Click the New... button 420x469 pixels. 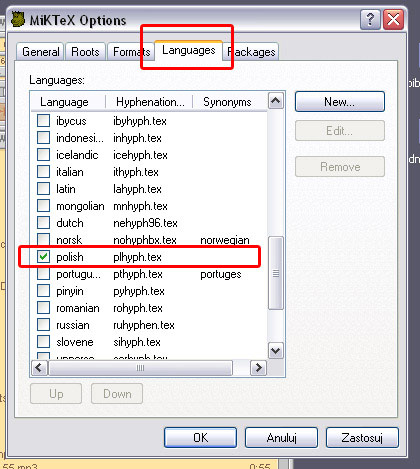340,102
